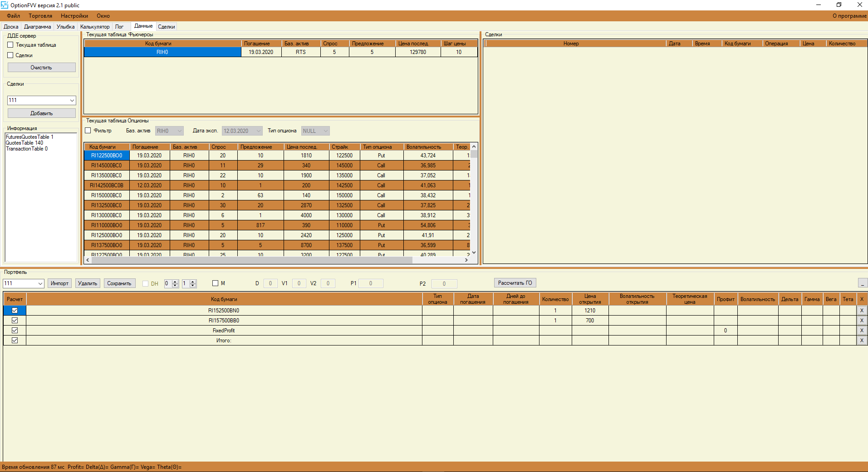This screenshot has width=868, height=472.
Task: Uncheck Расчет for RI157500BB0 row
Action: click(x=15, y=321)
